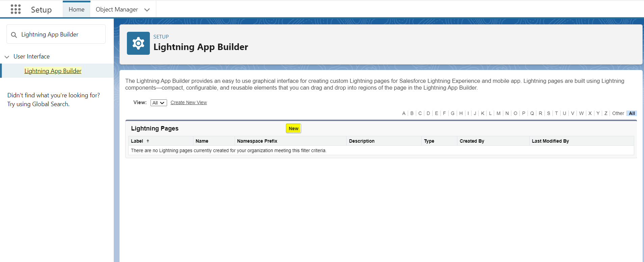The height and width of the screenshot is (262, 644).
Task: Open the View filter dropdown
Action: click(159, 103)
